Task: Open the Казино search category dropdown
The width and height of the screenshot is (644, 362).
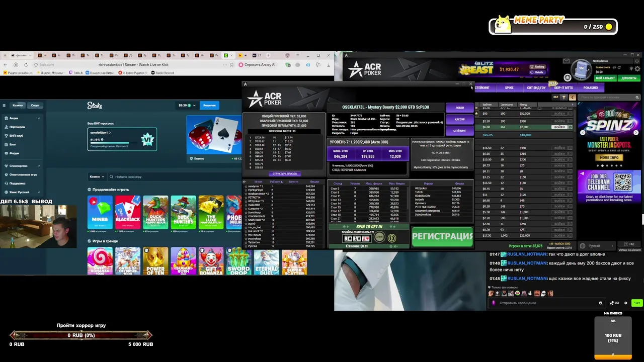Action: click(x=97, y=176)
